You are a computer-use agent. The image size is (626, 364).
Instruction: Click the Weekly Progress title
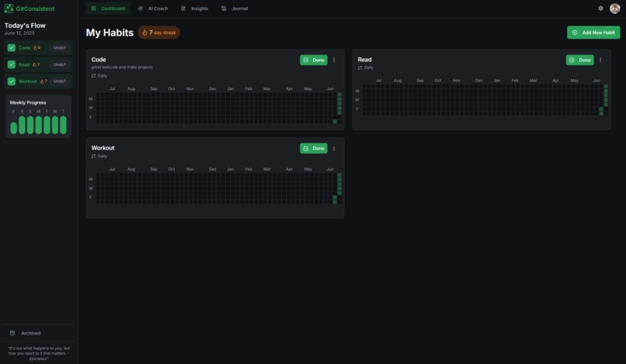(x=28, y=102)
